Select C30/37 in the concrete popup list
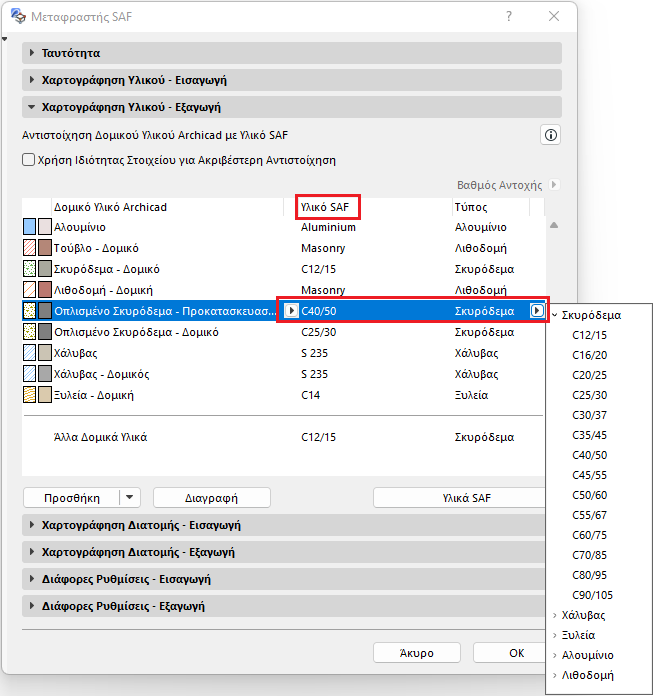Viewport: 655px width, 696px height. point(589,415)
